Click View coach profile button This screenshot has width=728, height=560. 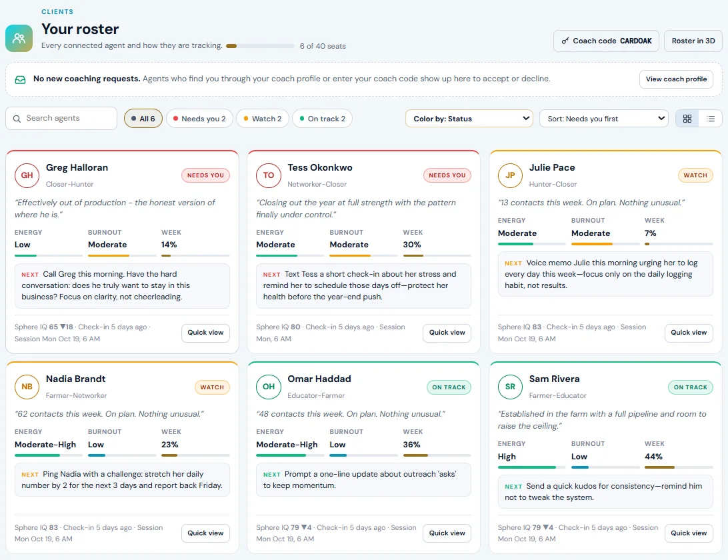pyautogui.click(x=676, y=79)
